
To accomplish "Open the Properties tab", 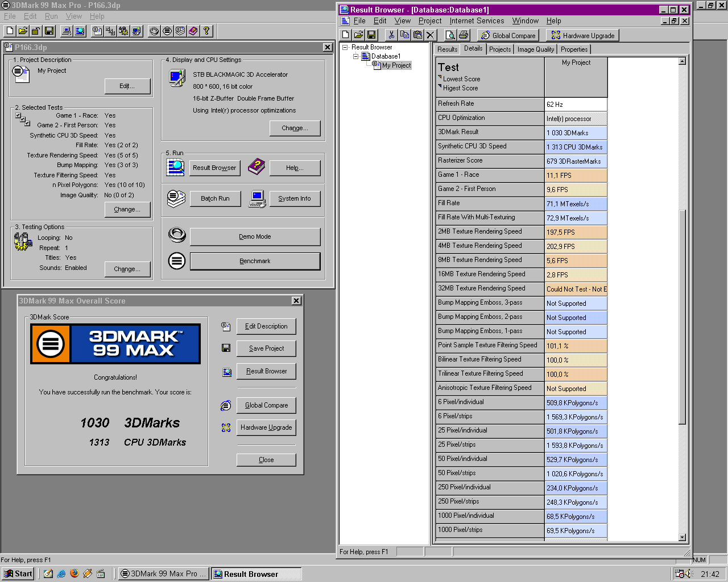I will pos(574,49).
